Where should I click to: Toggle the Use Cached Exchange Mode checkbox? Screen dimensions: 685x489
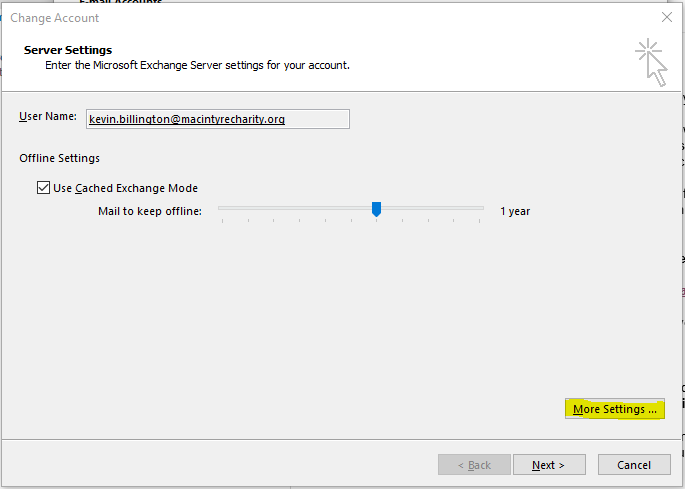coord(43,188)
